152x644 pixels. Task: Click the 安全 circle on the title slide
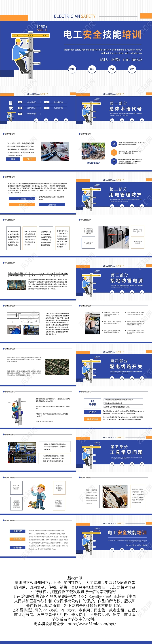[112, 69]
